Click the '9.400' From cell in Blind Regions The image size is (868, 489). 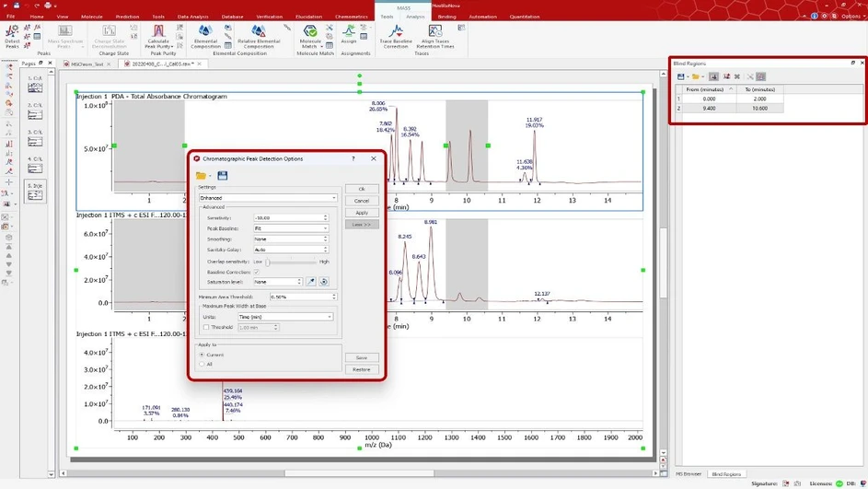click(709, 109)
